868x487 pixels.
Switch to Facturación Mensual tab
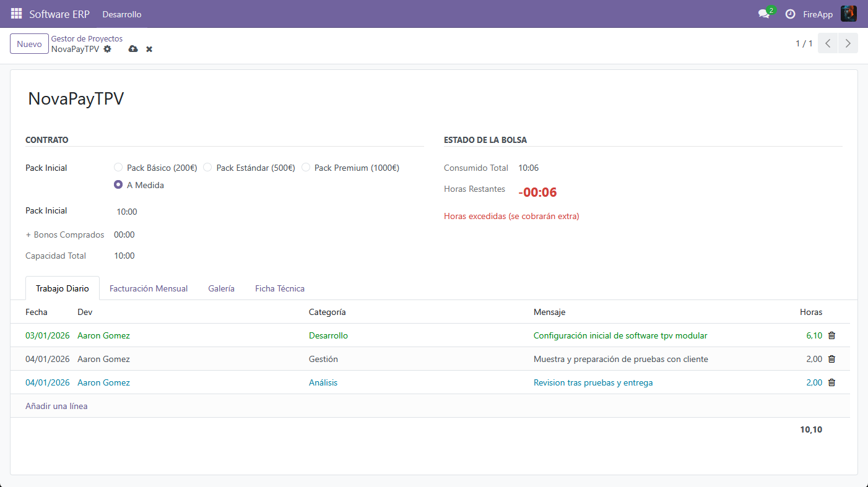[x=149, y=288]
